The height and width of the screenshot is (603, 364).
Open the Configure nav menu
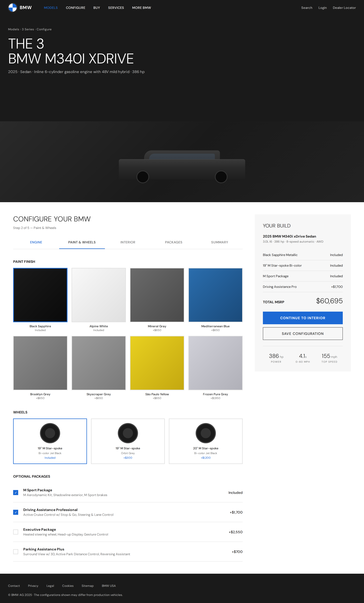click(x=75, y=8)
